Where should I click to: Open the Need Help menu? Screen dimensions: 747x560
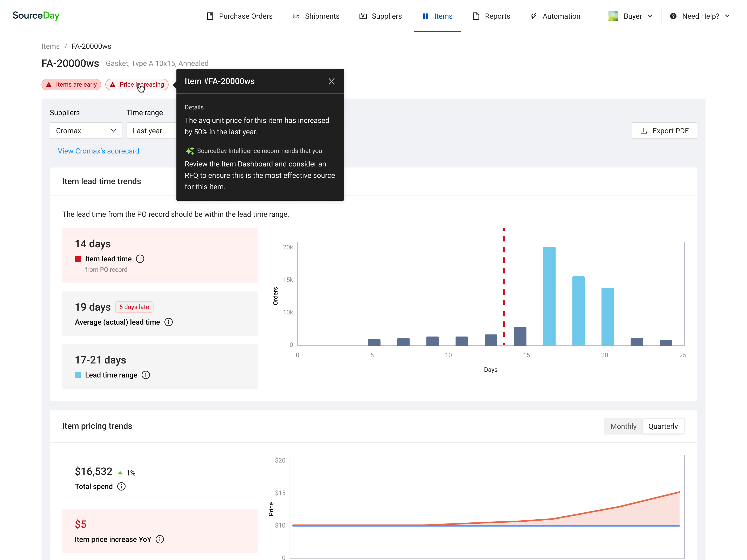click(x=701, y=16)
